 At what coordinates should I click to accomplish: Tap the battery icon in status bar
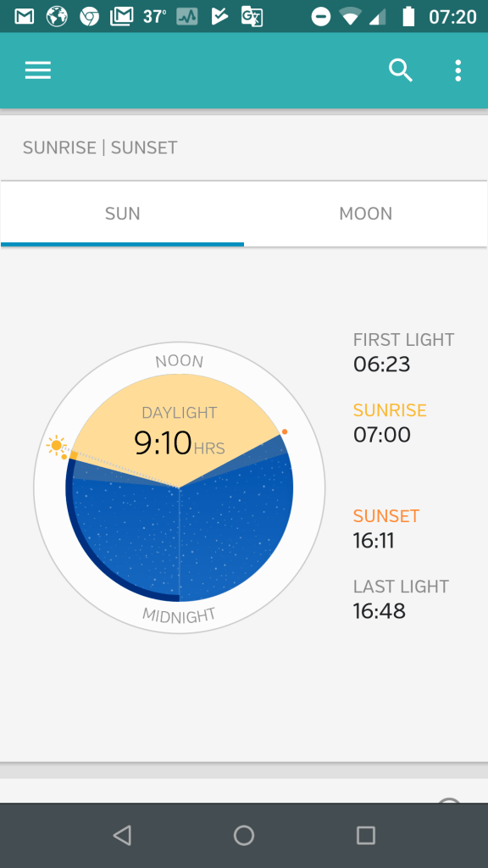tap(408, 17)
